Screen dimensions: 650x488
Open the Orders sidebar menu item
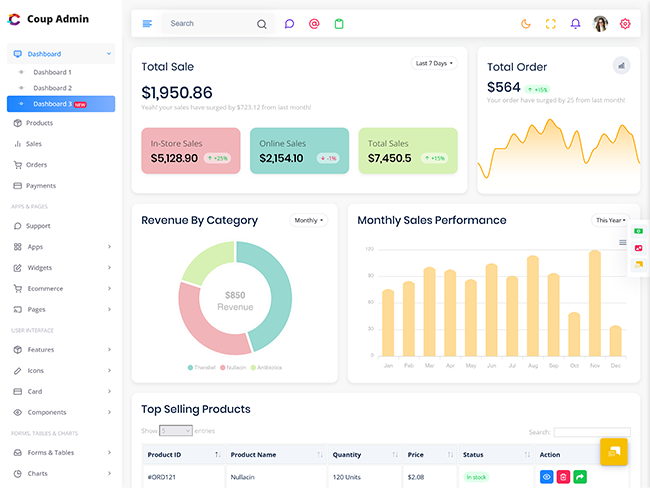(36, 165)
